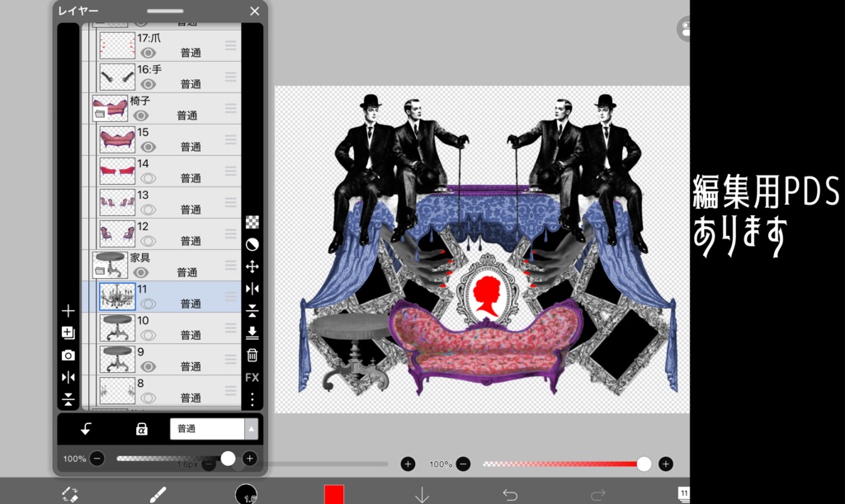Flip the layer horizontally in the left sidebar
845x504 pixels.
(68, 378)
